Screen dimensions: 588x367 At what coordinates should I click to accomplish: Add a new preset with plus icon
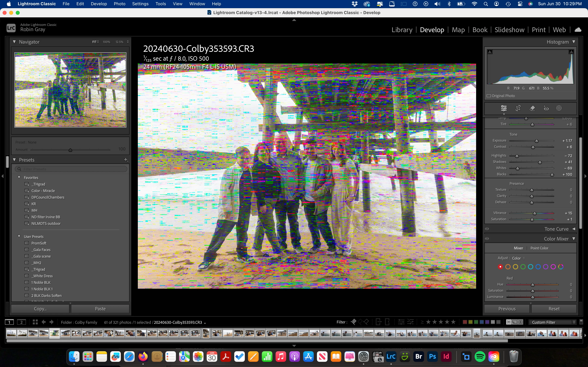pyautogui.click(x=126, y=160)
